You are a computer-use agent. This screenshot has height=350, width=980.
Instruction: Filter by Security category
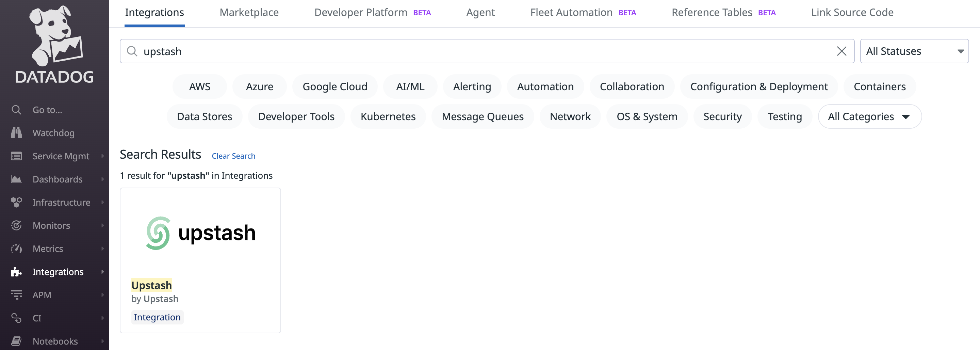pyautogui.click(x=722, y=116)
